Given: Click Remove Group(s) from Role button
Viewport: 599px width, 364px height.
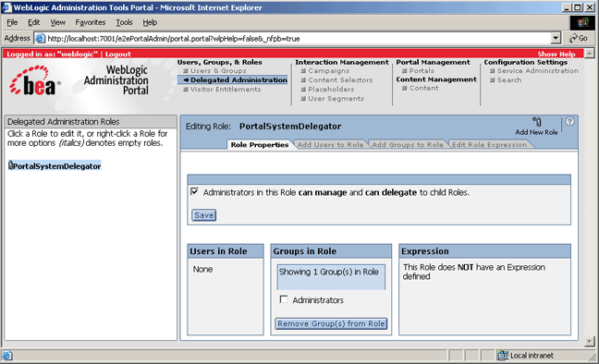Looking at the screenshot, I should 331,323.
